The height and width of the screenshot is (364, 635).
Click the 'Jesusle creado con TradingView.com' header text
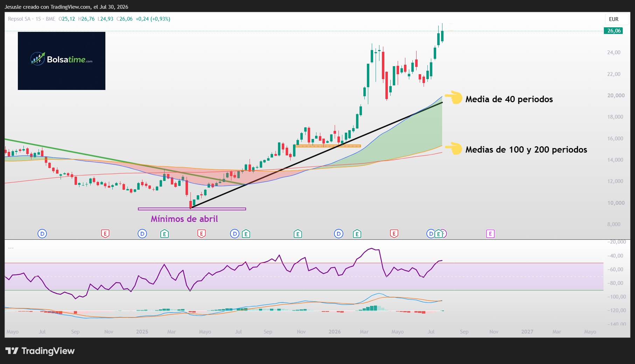[66, 7]
